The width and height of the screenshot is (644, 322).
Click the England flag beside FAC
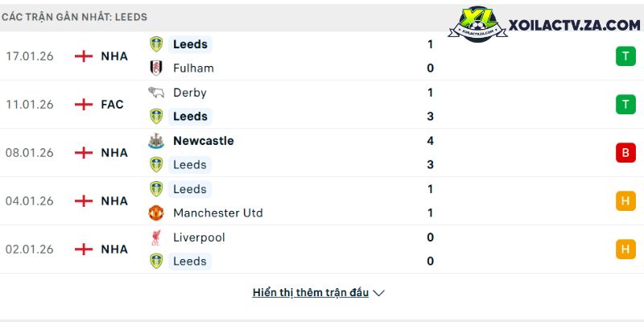pyautogui.click(x=84, y=105)
